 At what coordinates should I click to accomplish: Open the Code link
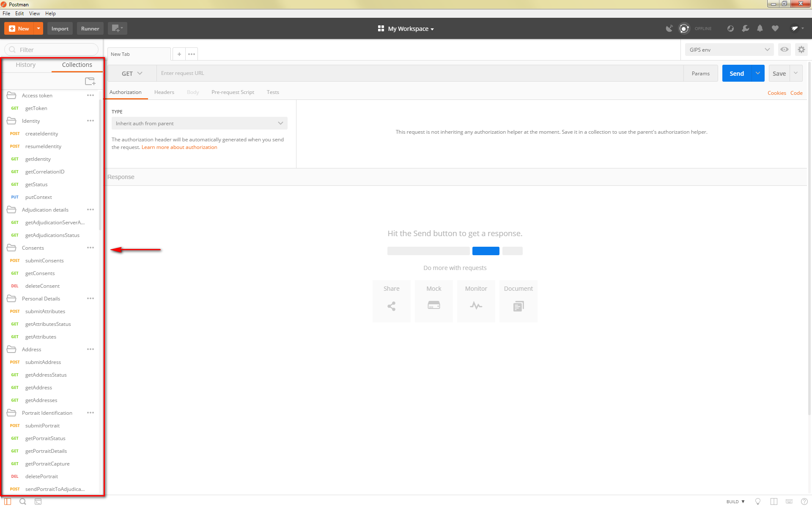[796, 93]
